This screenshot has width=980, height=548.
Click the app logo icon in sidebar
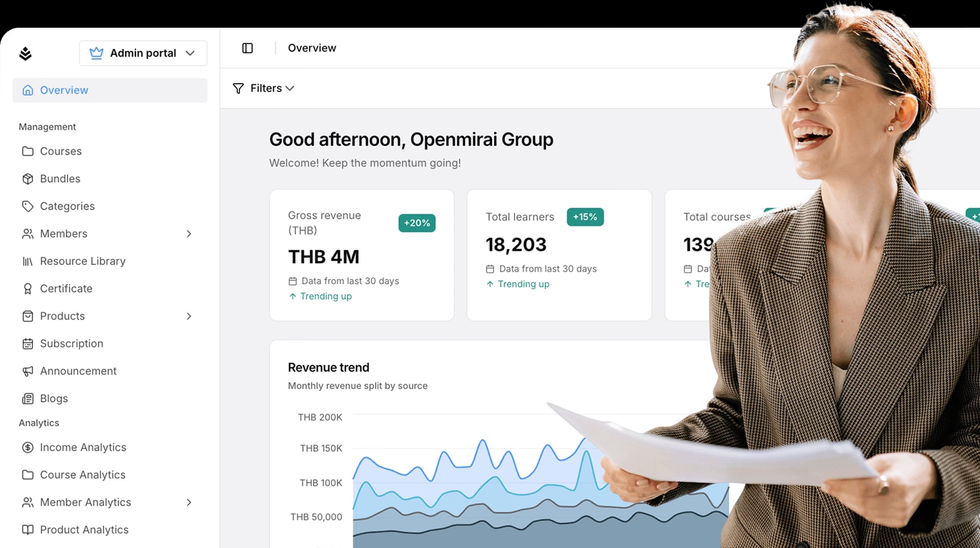(25, 54)
